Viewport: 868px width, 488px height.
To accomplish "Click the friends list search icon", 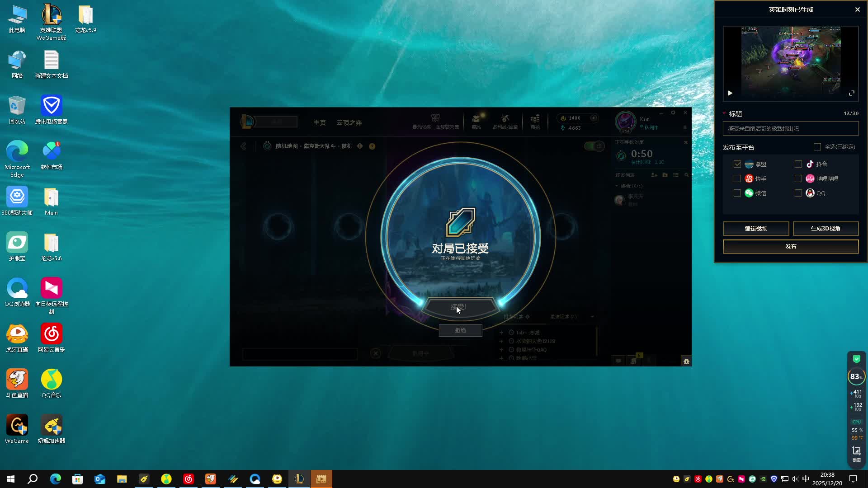I will (x=686, y=175).
